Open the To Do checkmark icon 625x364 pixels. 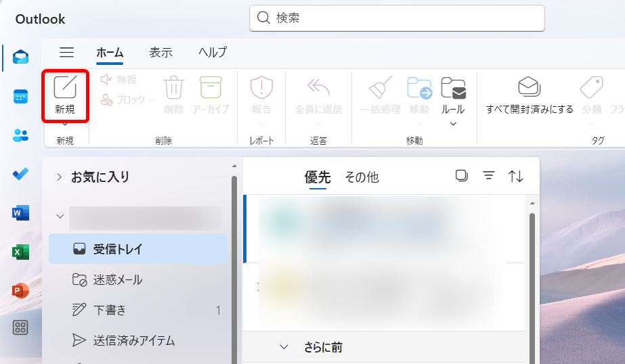click(20, 174)
